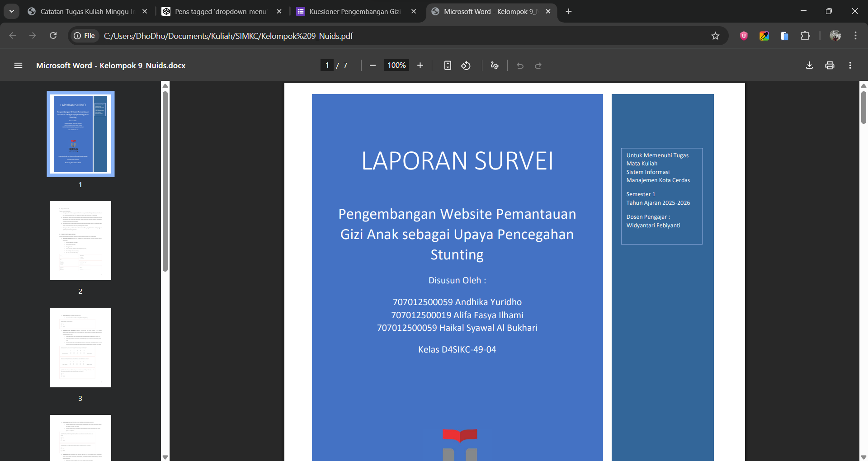Click the zoom percentage field
The height and width of the screenshot is (461, 868).
(396, 66)
